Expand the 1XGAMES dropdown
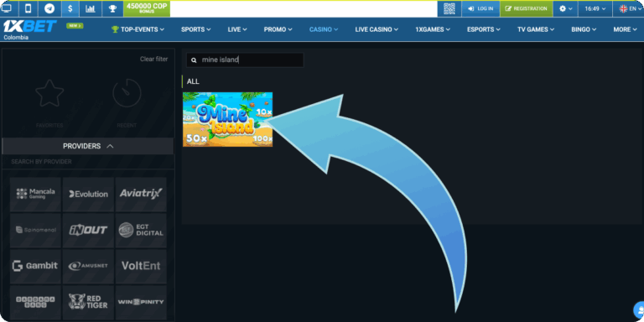Viewport: 644px width, 322px height. pos(433,29)
